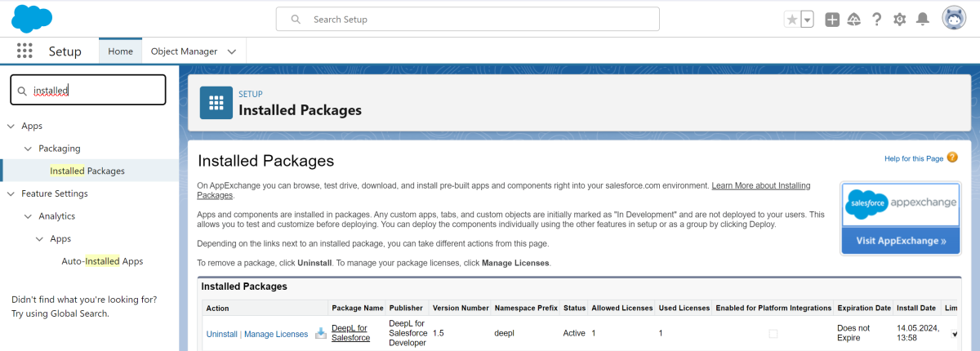980x351 pixels.
Task: Click the DeepL package download icon
Action: point(321,333)
